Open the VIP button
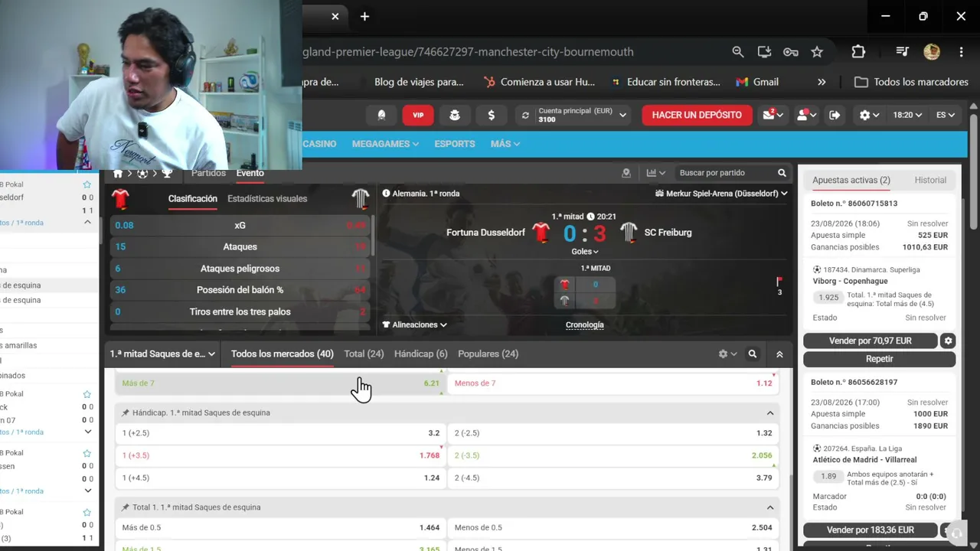 tap(418, 115)
